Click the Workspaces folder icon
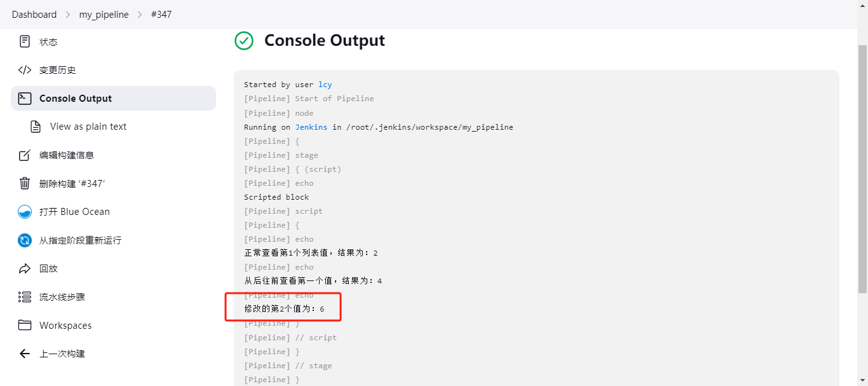Image resolution: width=868 pixels, height=386 pixels. click(x=25, y=326)
